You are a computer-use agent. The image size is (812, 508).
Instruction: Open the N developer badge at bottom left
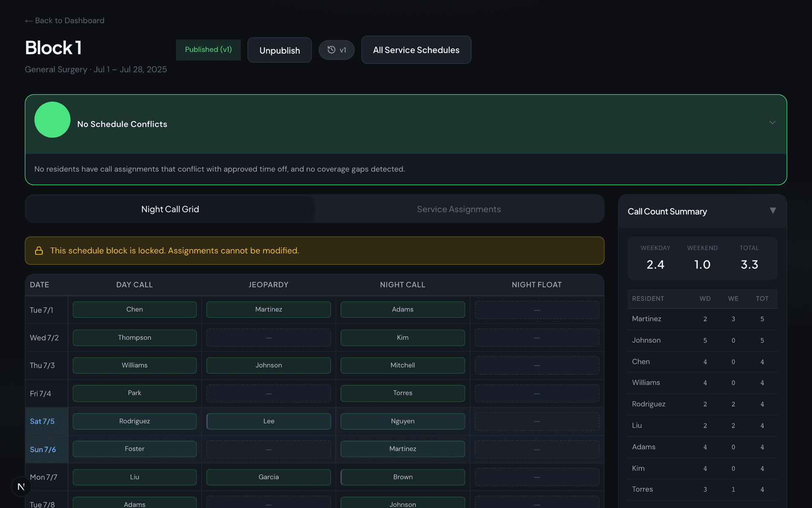click(x=21, y=486)
